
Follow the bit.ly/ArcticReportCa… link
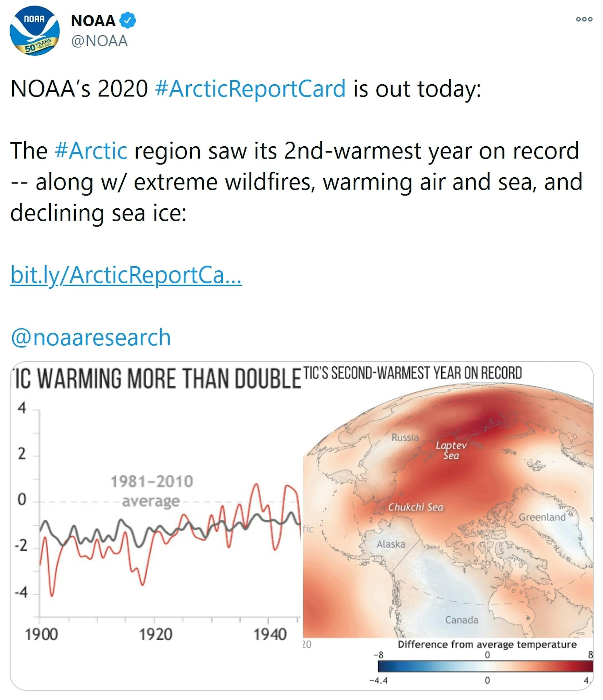[126, 275]
